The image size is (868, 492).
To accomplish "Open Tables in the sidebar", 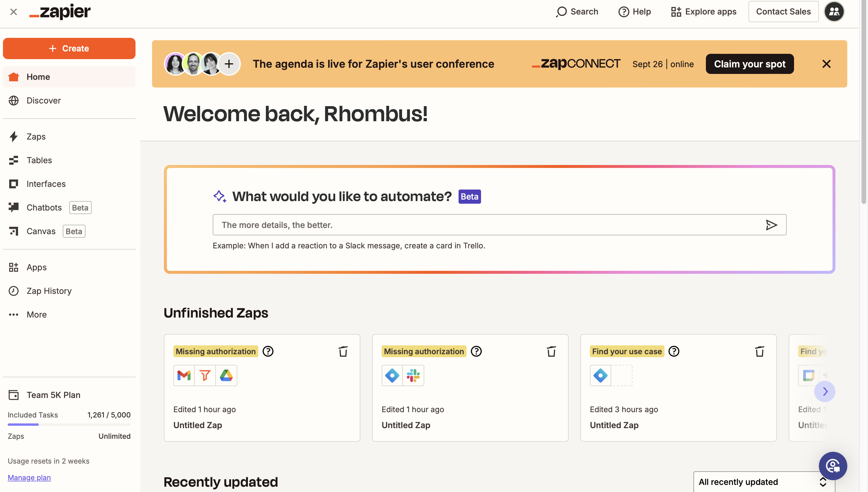I will [69, 160].
